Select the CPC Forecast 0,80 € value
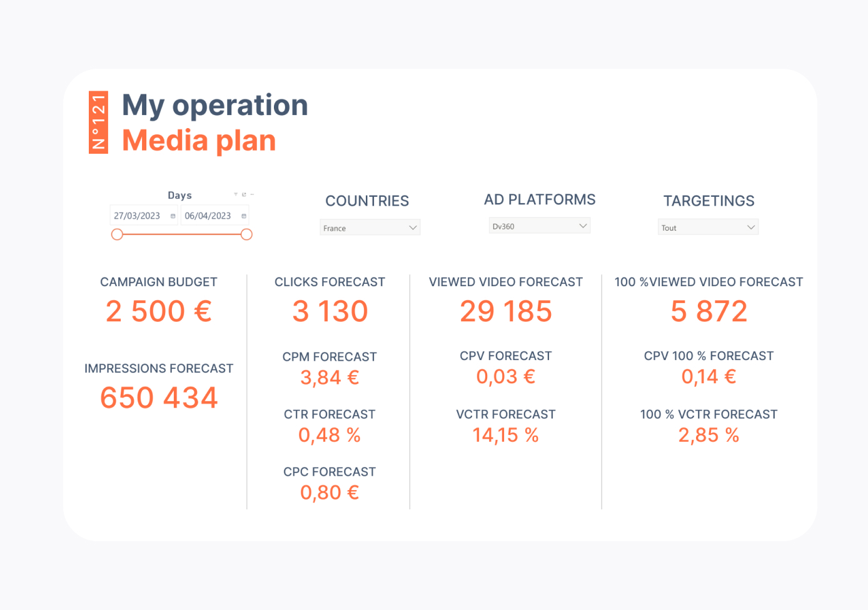868x610 pixels. [x=330, y=492]
